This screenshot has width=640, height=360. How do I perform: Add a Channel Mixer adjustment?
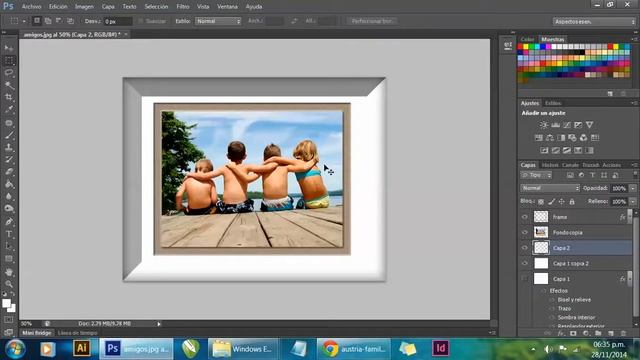(x=584, y=138)
